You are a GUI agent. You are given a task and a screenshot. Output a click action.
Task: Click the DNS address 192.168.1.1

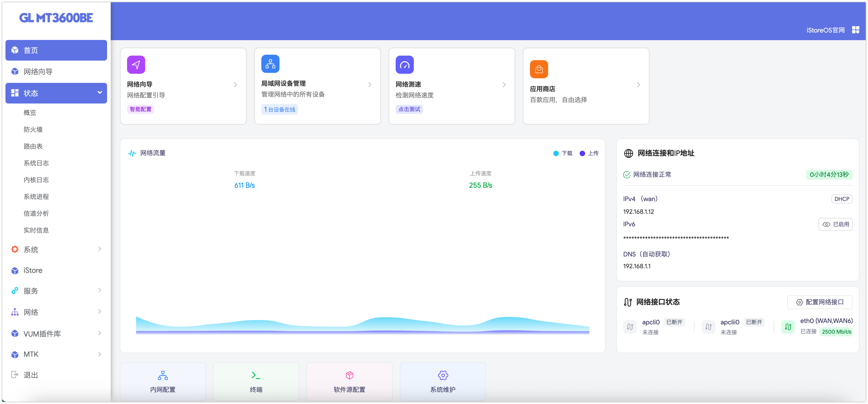coord(637,266)
